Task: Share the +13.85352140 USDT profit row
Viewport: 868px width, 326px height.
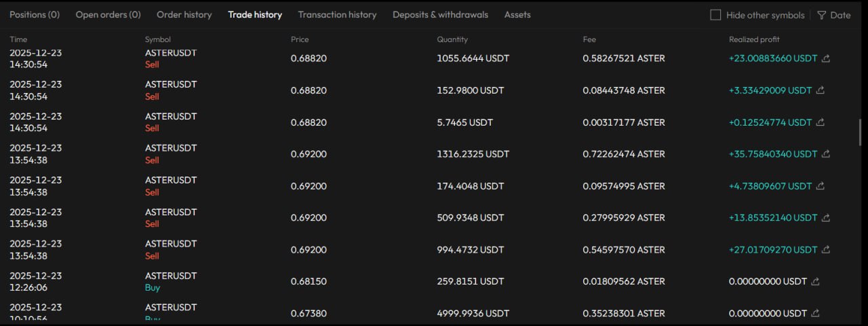Action: [x=826, y=218]
